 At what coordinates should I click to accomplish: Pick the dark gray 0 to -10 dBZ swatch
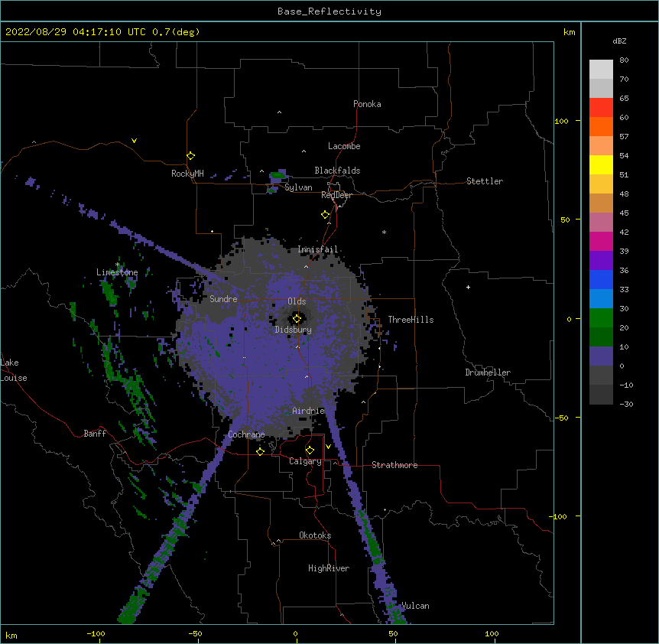(601, 376)
